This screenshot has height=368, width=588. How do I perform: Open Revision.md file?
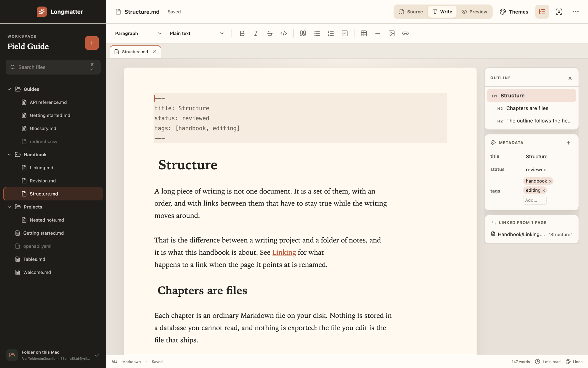(x=53, y=181)
